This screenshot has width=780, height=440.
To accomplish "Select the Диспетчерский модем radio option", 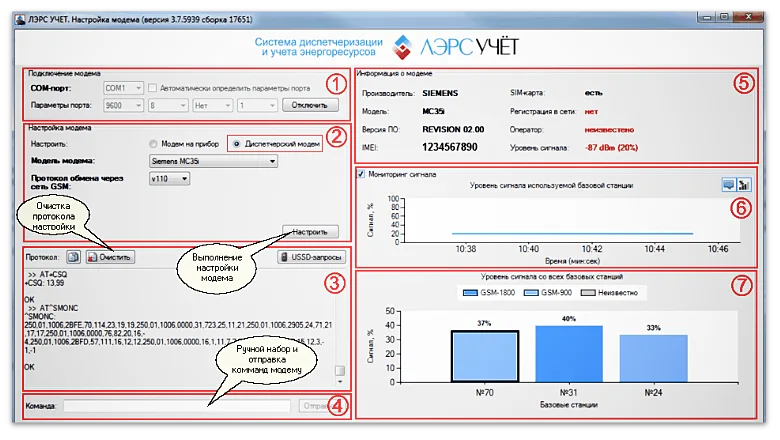I will point(236,143).
